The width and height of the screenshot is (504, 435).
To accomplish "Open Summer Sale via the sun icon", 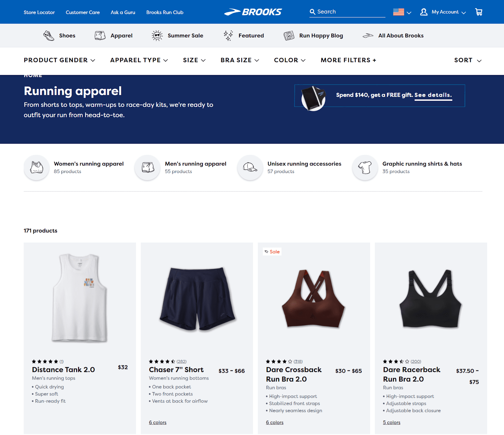I will tap(157, 35).
